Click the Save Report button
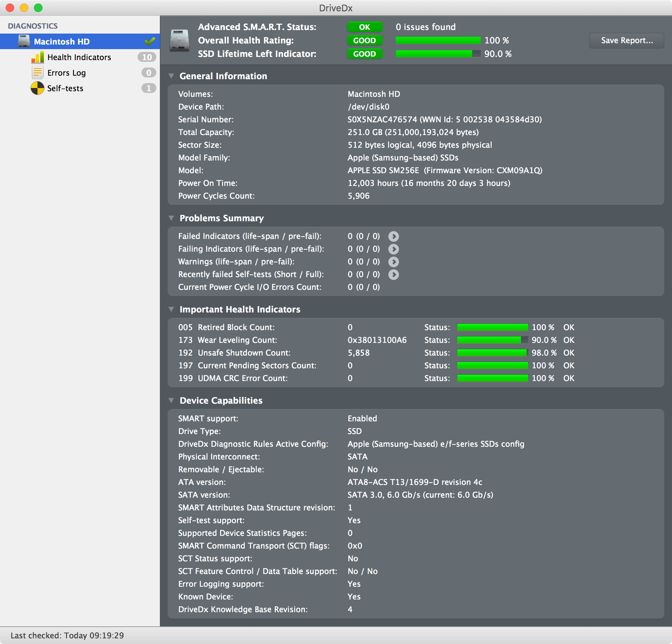Viewport: 672px width, 644px height. click(626, 41)
